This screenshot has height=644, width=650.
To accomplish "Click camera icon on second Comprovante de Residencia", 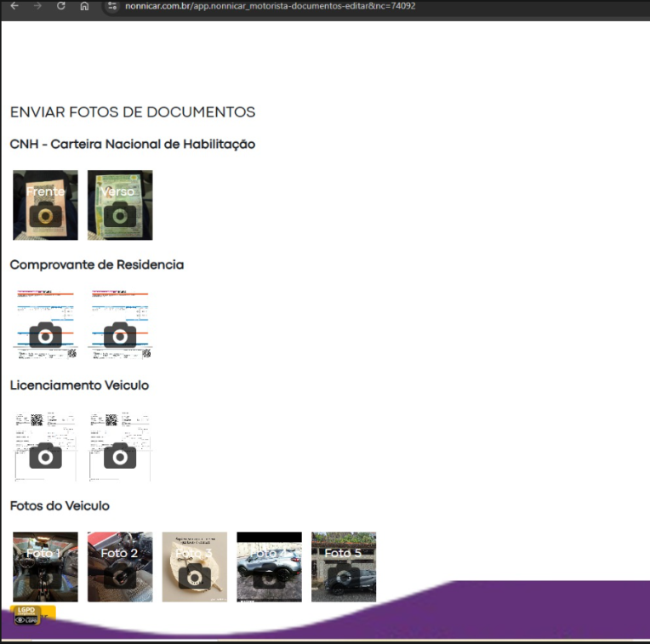I will click(120, 333).
